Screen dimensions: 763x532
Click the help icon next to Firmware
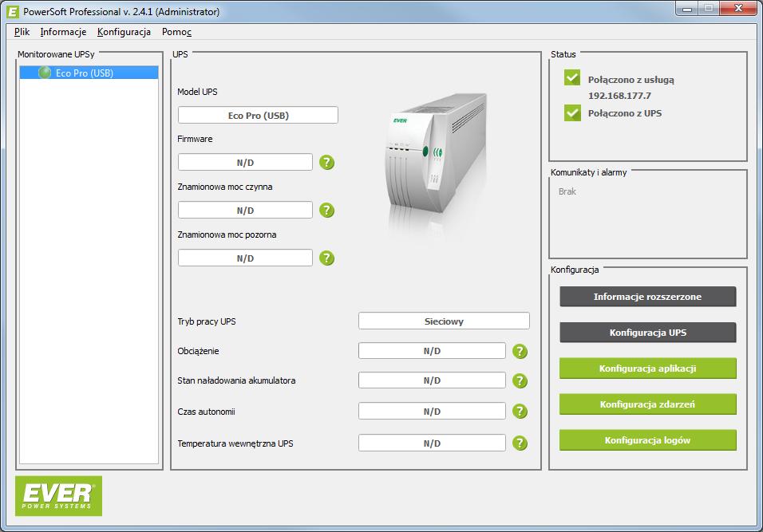[326, 163]
